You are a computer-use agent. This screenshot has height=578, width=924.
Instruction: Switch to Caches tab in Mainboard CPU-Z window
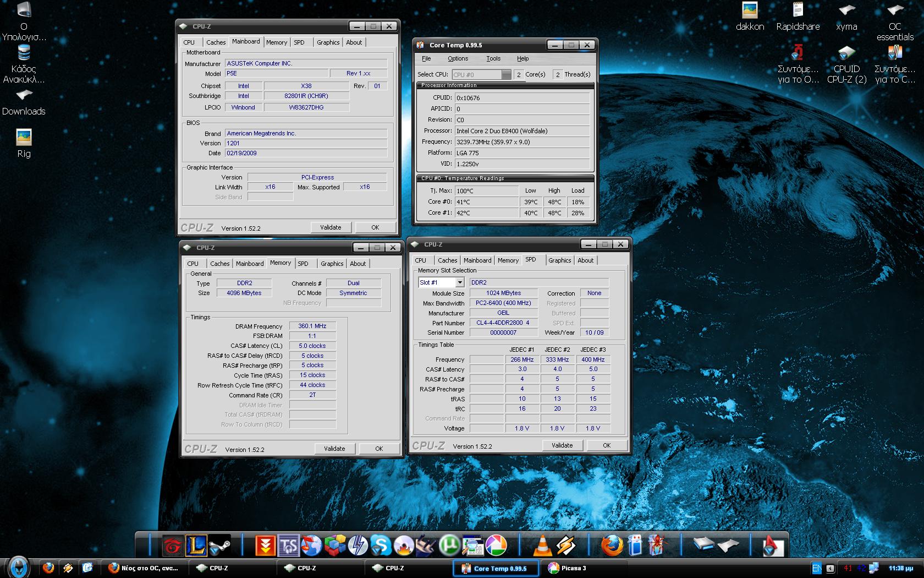pyautogui.click(x=216, y=42)
